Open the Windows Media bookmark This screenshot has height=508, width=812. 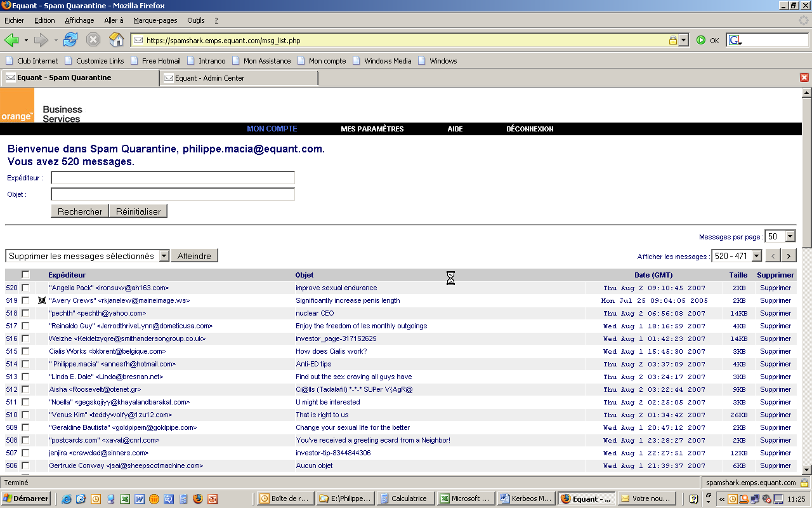[x=381, y=61]
